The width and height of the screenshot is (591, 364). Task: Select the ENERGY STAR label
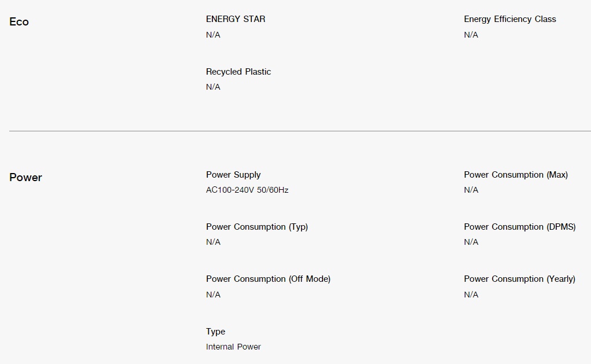(x=236, y=19)
